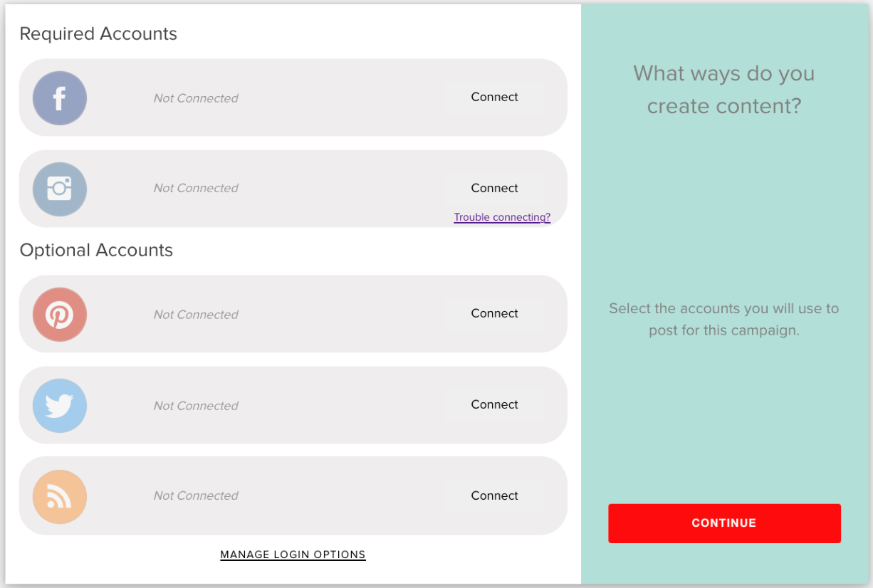This screenshot has width=873, height=588.
Task: Open the Trouble connecting? link
Action: point(502,218)
